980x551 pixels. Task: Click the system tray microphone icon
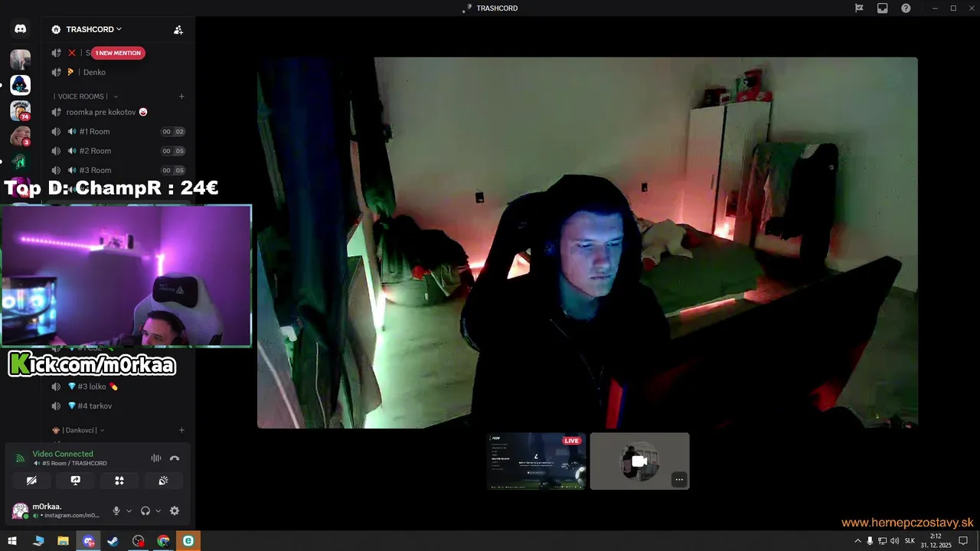[870, 541]
